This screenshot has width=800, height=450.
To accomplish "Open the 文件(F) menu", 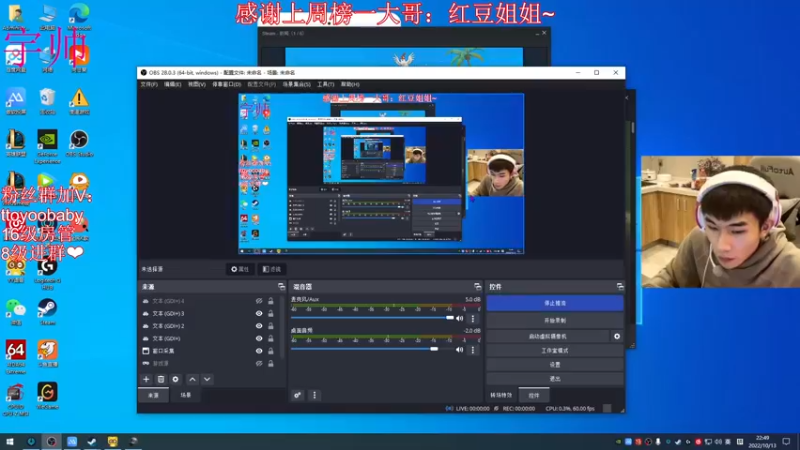I will click(149, 84).
